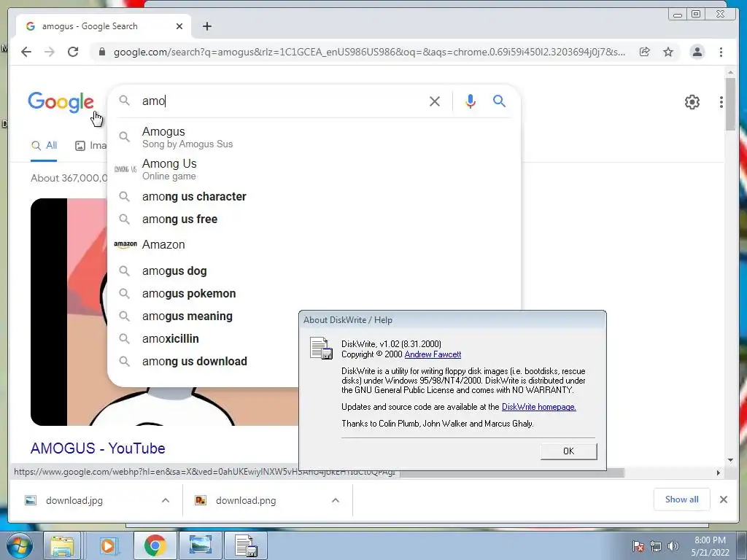Select suggestion amogus pokemon
This screenshot has width=747, height=560.
click(314, 293)
